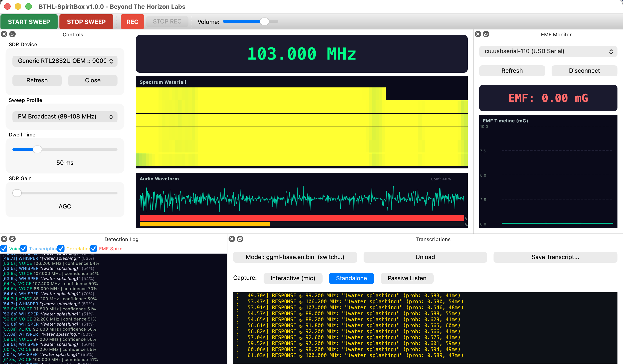Click the EMF Timeline chart
Viewport: 623px width, 364px height.
[x=548, y=172]
